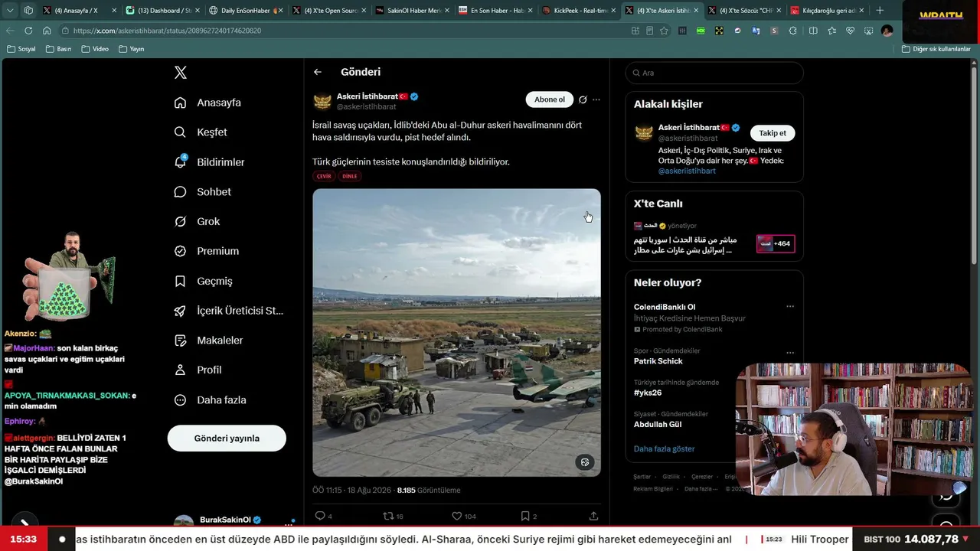Open the post author's avatar

(x=322, y=101)
